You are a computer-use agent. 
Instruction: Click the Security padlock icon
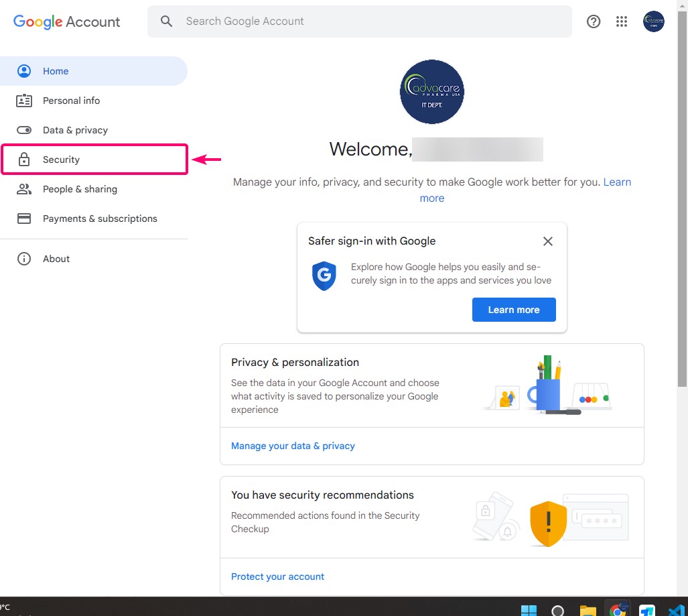pos(24,160)
